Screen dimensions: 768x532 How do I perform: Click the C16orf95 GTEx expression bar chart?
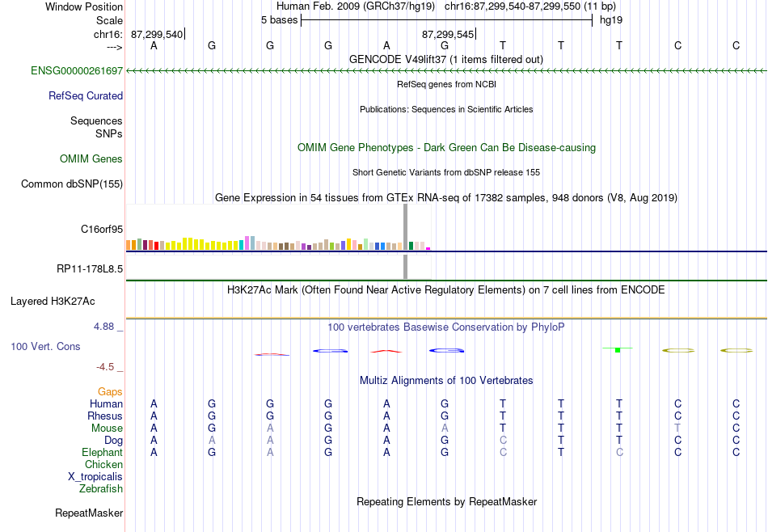pyautogui.click(x=278, y=228)
